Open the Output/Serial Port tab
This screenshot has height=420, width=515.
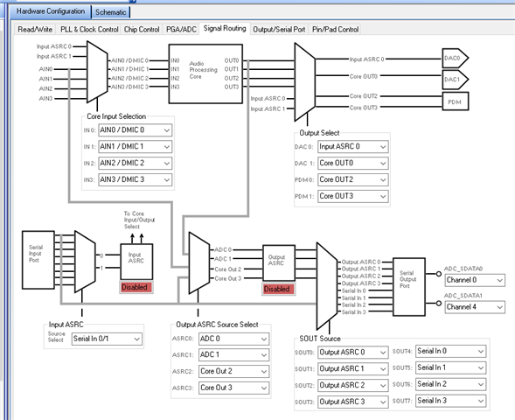pyautogui.click(x=279, y=29)
